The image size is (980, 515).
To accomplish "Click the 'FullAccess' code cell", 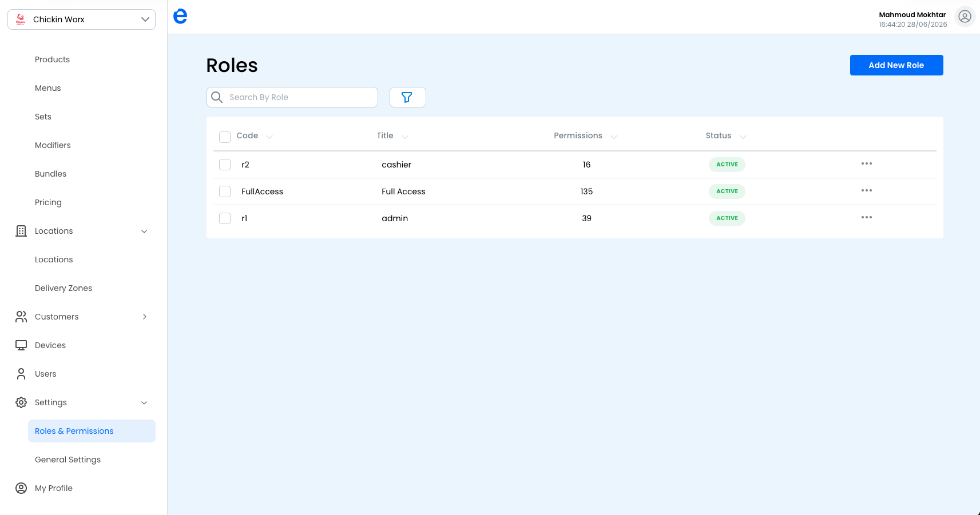I will [262, 191].
